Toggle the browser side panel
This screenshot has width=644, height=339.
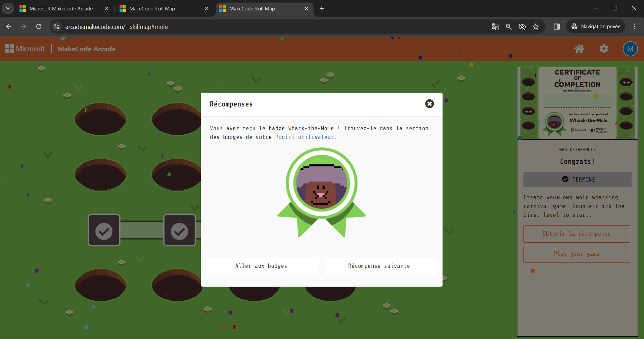[556, 27]
